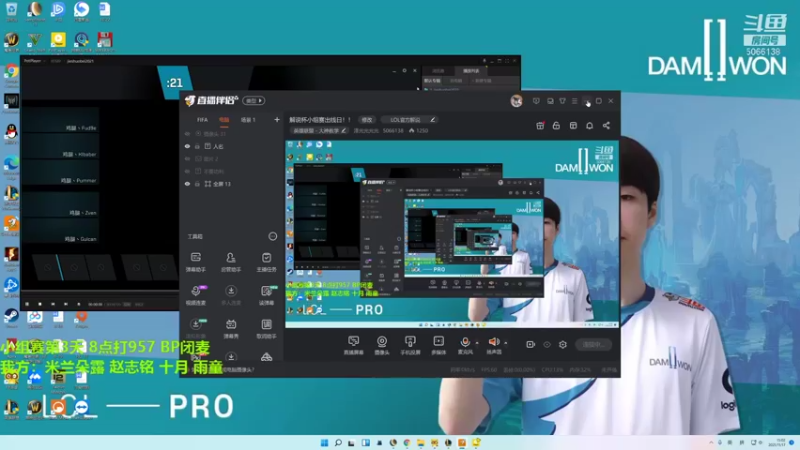
Task: Open the skin shirt icon in the title bar
Action: click(x=562, y=101)
